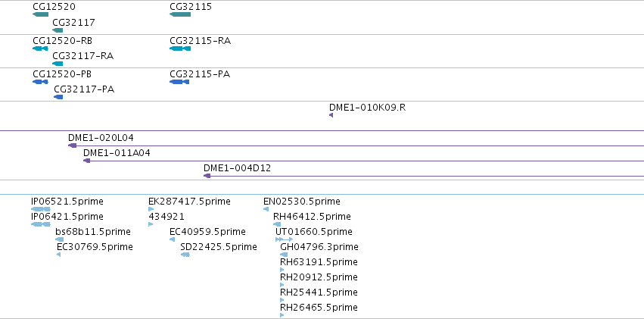Select the DME1-020L04 clone arrowhead
This screenshot has width=644, height=319.
tap(73, 145)
